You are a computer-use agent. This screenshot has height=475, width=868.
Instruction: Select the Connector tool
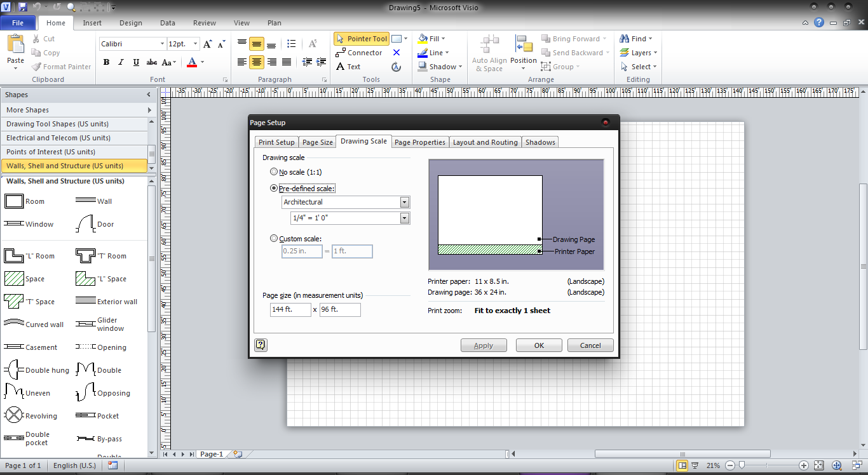pyautogui.click(x=358, y=53)
